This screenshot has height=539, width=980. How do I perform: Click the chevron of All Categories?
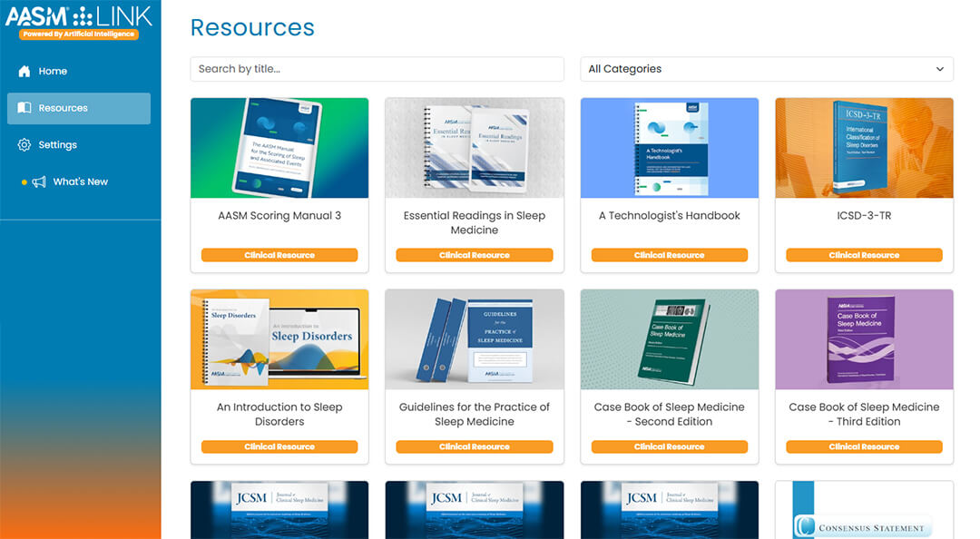pyautogui.click(x=939, y=69)
